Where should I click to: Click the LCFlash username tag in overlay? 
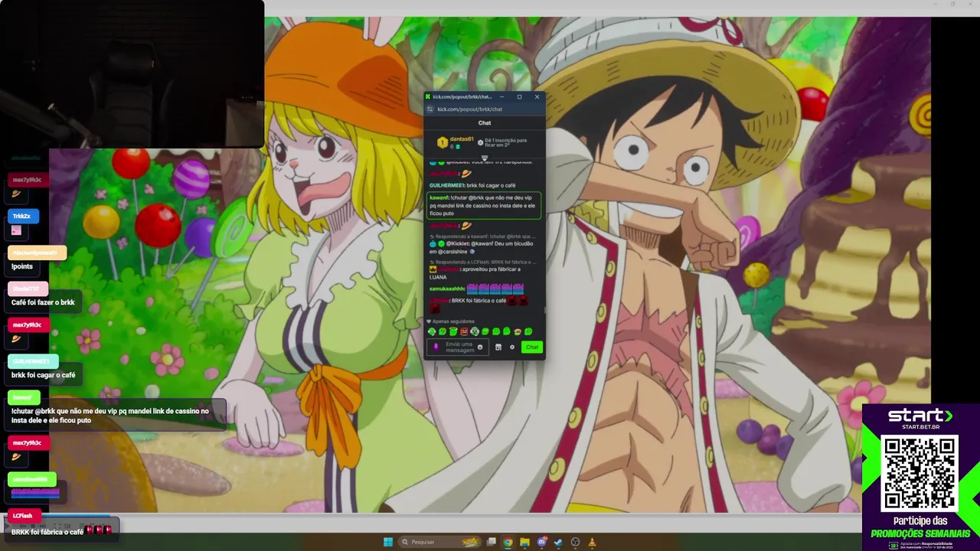[x=22, y=516]
